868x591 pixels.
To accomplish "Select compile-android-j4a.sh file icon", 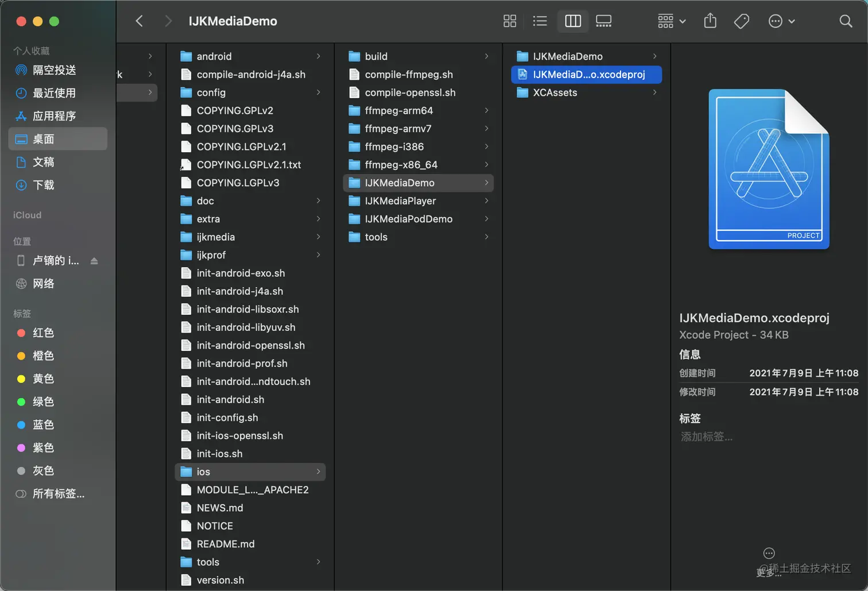I will tap(186, 75).
